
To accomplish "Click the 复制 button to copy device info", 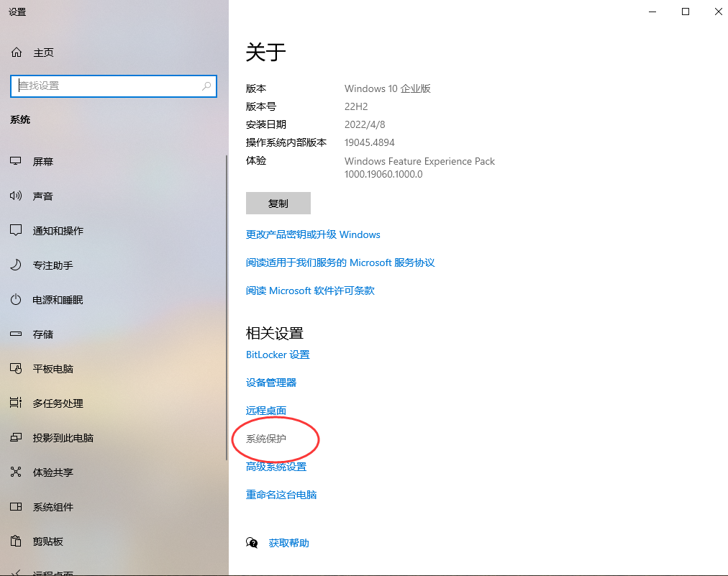I will click(278, 203).
